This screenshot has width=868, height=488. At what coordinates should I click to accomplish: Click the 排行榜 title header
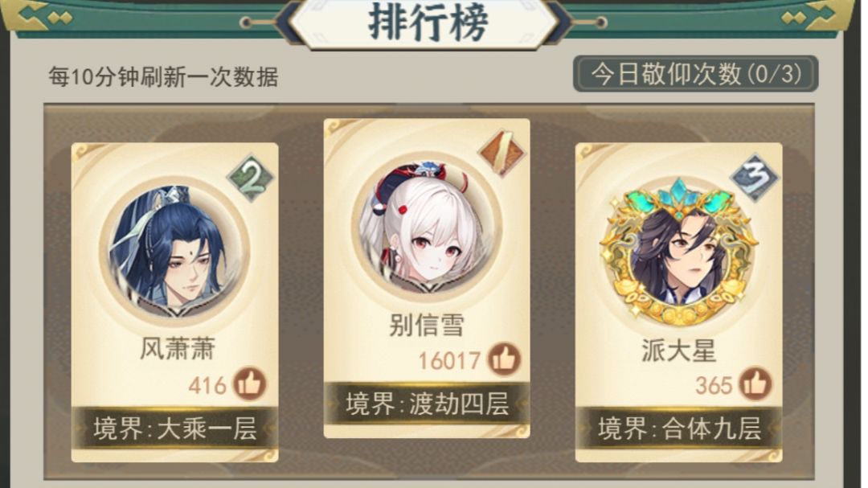(428, 23)
